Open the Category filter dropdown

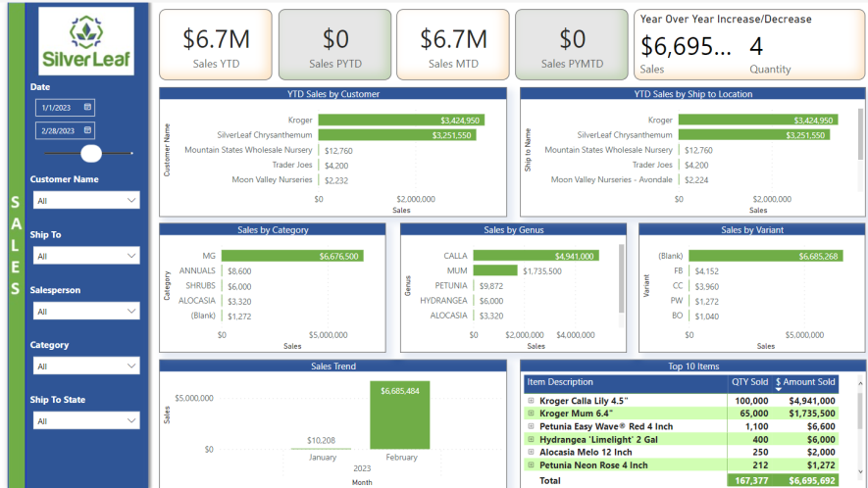point(86,366)
